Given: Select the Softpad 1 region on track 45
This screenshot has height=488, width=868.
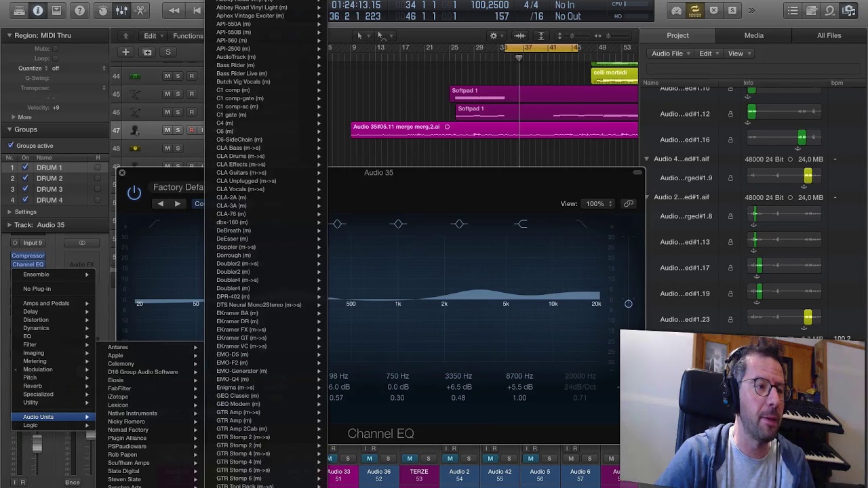Looking at the screenshot, I should pos(544,94).
